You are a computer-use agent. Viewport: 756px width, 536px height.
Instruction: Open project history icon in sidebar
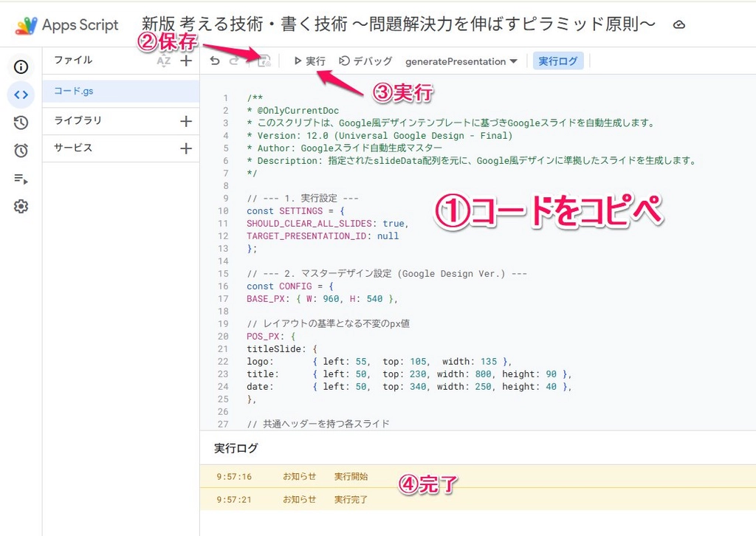tap(21, 123)
